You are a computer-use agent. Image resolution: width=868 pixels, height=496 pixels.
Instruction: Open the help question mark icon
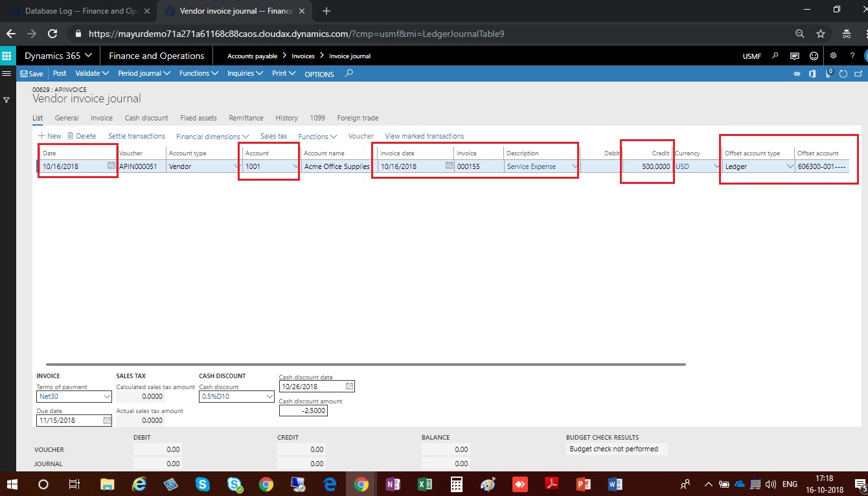(852, 56)
